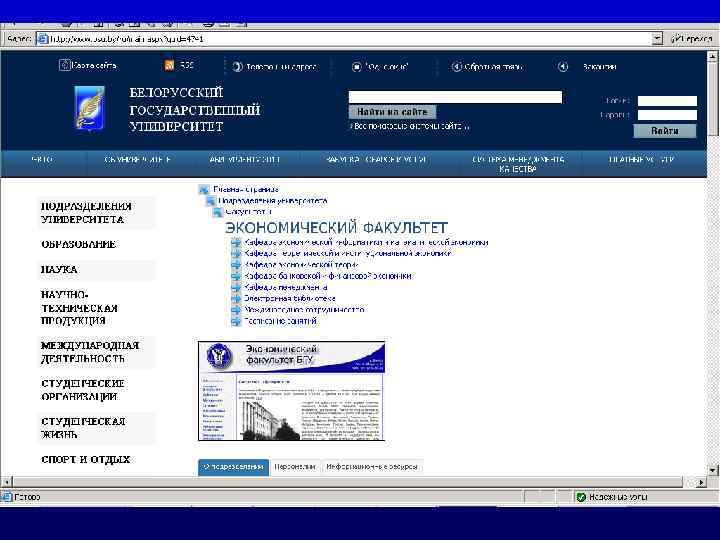Go to Факультеты breadcrumb link
This screenshot has width=720, height=540.
pyautogui.click(x=248, y=212)
